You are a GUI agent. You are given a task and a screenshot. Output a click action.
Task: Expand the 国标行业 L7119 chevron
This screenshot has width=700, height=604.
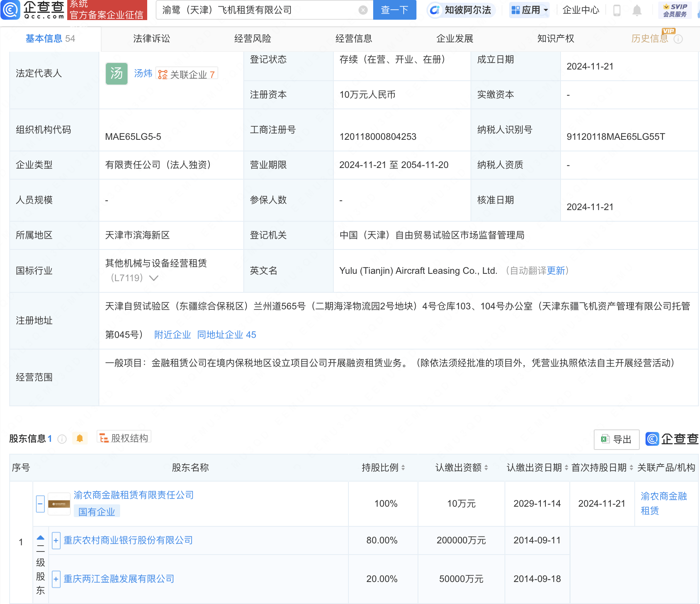coord(154,278)
